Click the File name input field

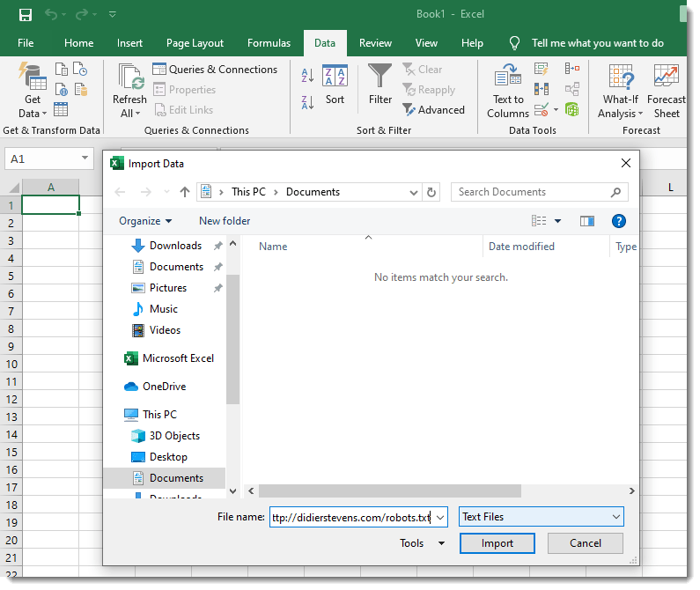pos(351,517)
